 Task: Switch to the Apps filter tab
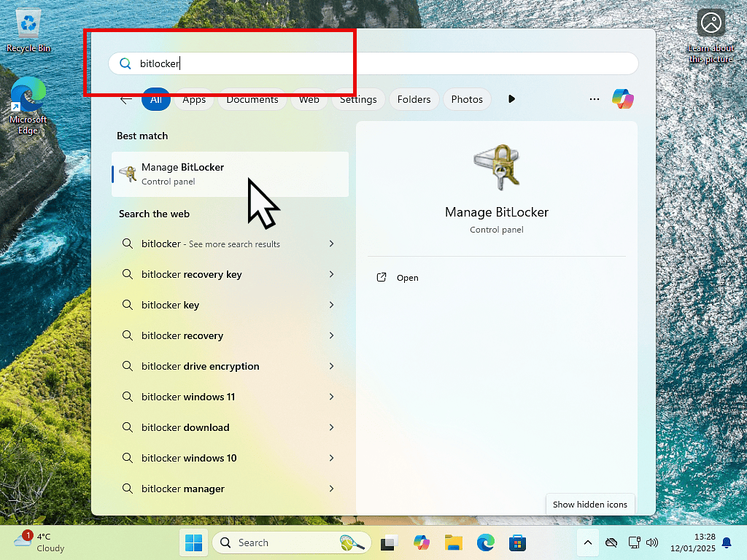tap(194, 99)
